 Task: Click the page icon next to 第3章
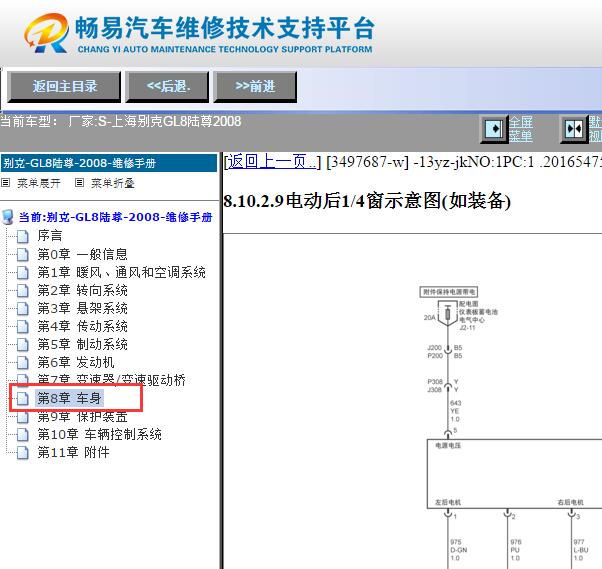click(x=23, y=309)
